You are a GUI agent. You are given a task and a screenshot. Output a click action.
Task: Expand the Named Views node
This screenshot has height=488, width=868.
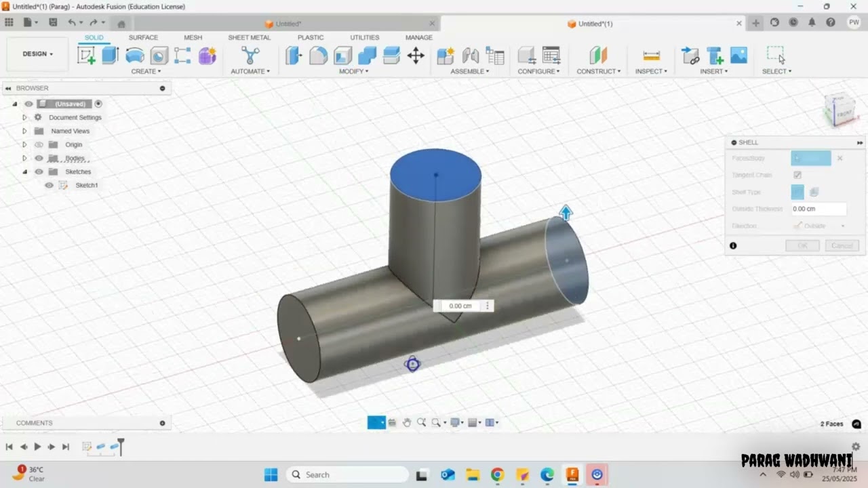coord(24,131)
